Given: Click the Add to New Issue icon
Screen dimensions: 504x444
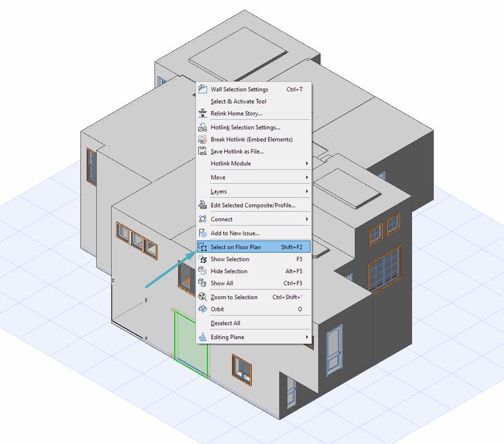Looking at the screenshot, I should (202, 233).
